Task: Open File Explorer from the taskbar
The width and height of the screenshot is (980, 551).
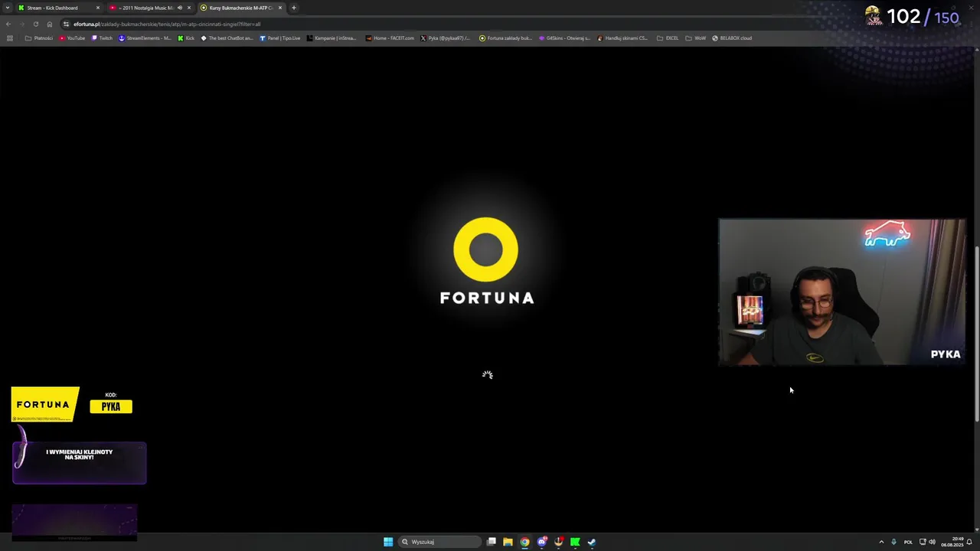Action: [x=508, y=542]
